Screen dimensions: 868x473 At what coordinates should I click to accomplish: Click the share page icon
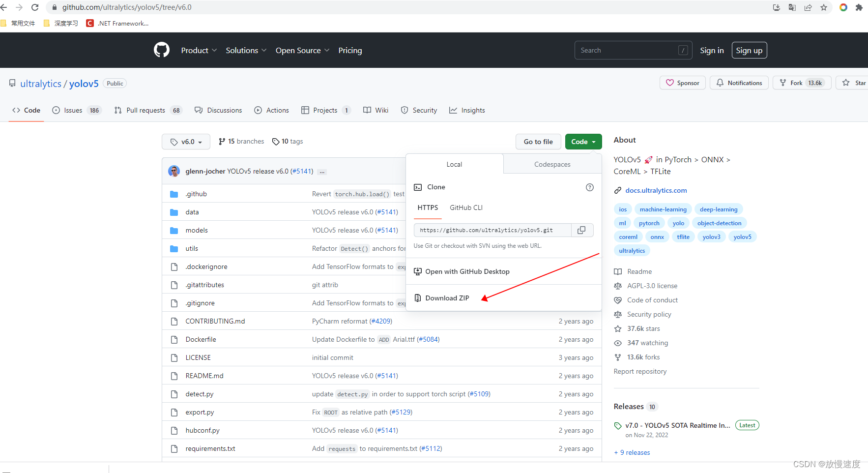tap(808, 7)
